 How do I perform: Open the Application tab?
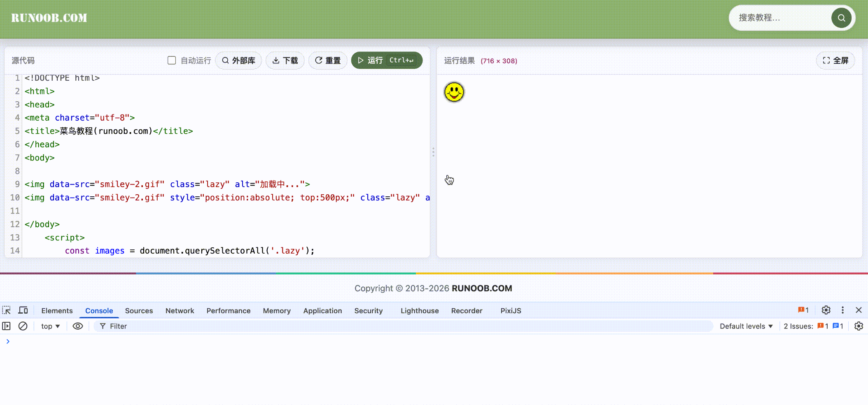(x=322, y=311)
